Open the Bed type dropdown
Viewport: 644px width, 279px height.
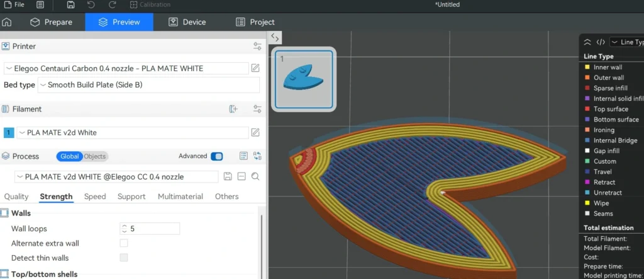click(x=148, y=85)
